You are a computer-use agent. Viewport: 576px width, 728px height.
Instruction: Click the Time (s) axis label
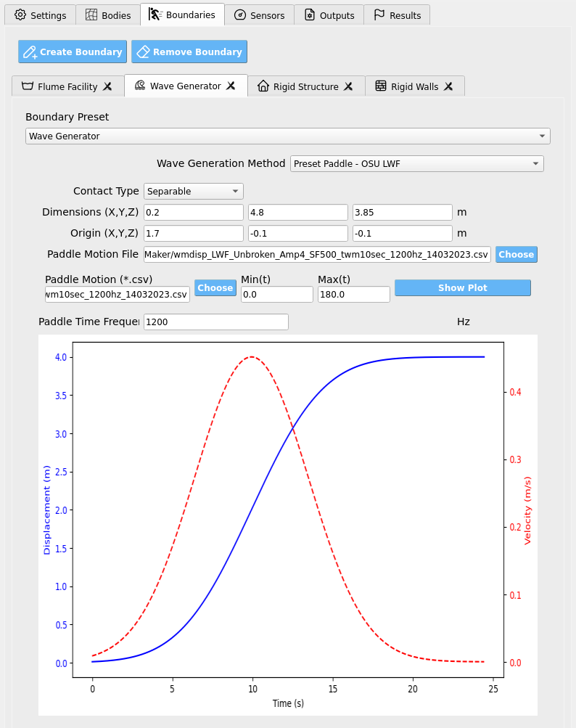point(288,703)
